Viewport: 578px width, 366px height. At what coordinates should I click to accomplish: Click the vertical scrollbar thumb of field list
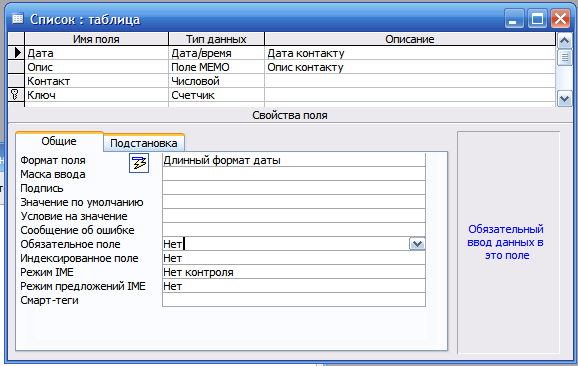(x=565, y=57)
